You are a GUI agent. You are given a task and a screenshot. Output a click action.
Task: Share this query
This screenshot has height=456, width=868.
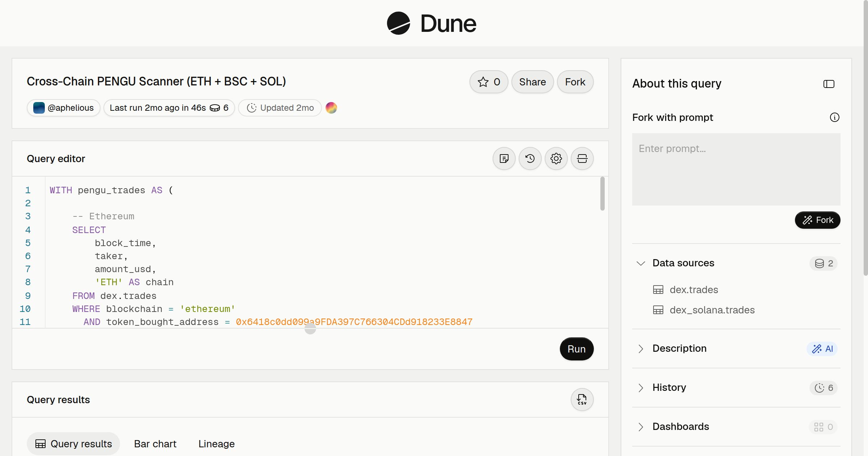click(532, 82)
